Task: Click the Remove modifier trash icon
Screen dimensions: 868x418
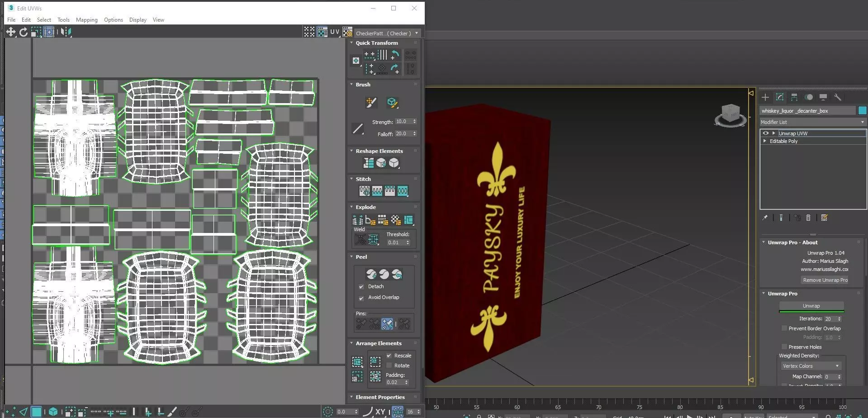Action: 808,218
